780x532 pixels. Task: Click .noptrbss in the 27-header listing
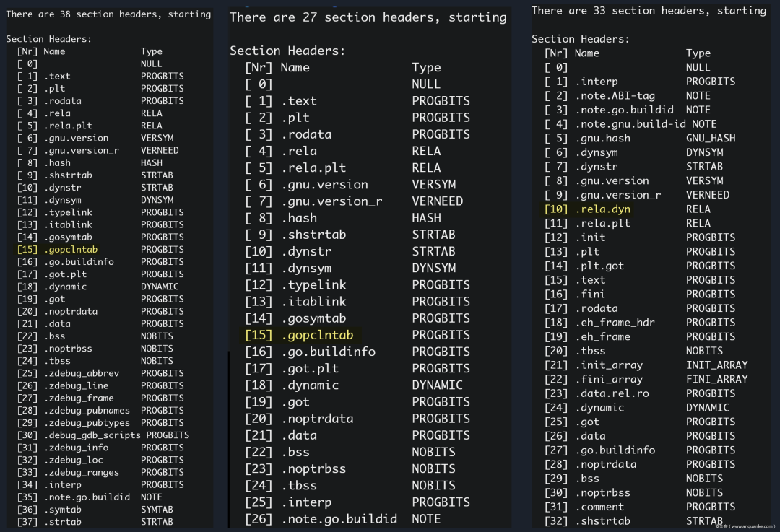tap(314, 469)
